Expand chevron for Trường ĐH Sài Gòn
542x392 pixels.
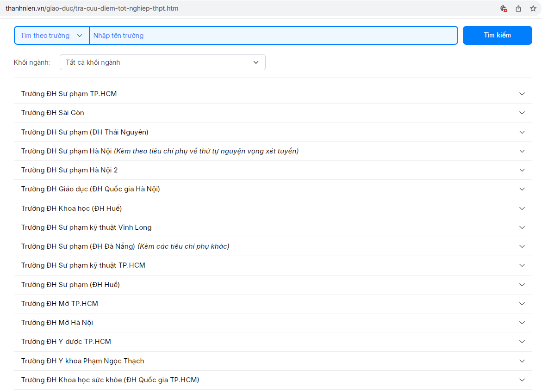[x=522, y=113]
